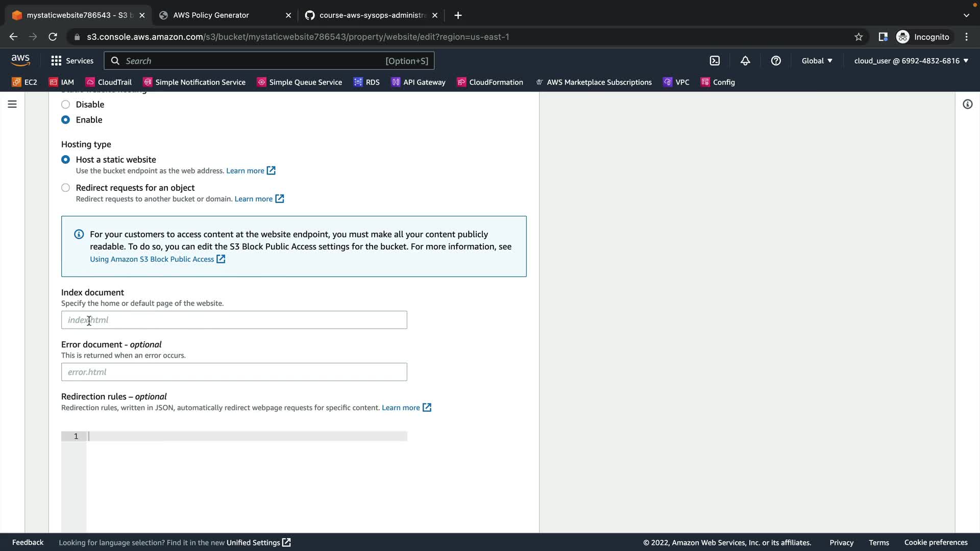The width and height of the screenshot is (980, 551).
Task: Click the Unified Settings link
Action: pos(253,542)
